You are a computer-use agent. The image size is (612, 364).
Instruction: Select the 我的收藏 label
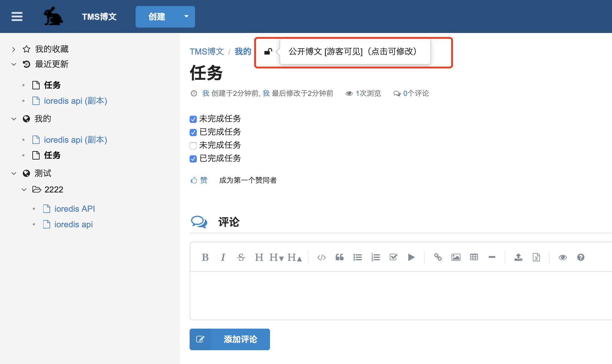pyautogui.click(x=52, y=49)
